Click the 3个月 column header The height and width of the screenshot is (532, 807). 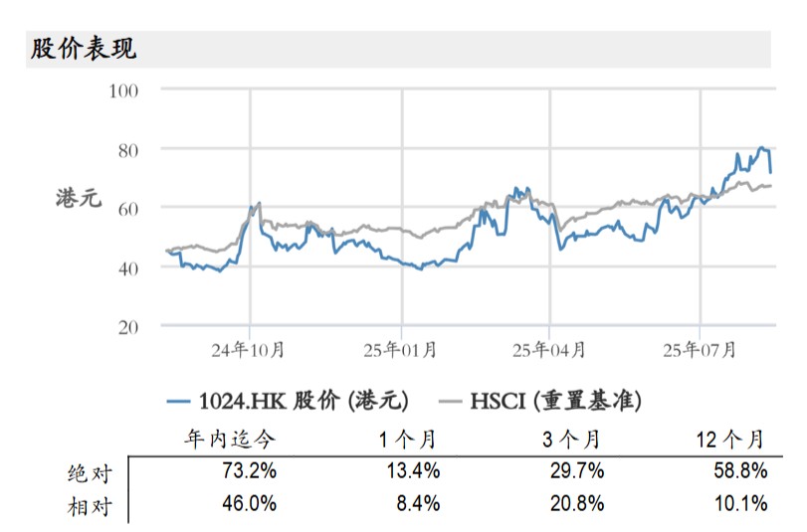(x=573, y=439)
